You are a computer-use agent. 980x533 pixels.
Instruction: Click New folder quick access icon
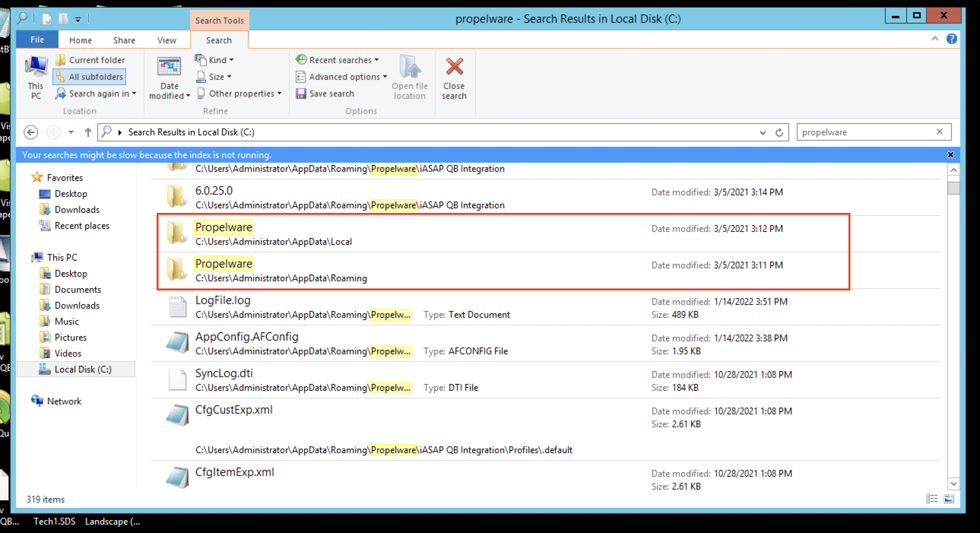tap(63, 18)
